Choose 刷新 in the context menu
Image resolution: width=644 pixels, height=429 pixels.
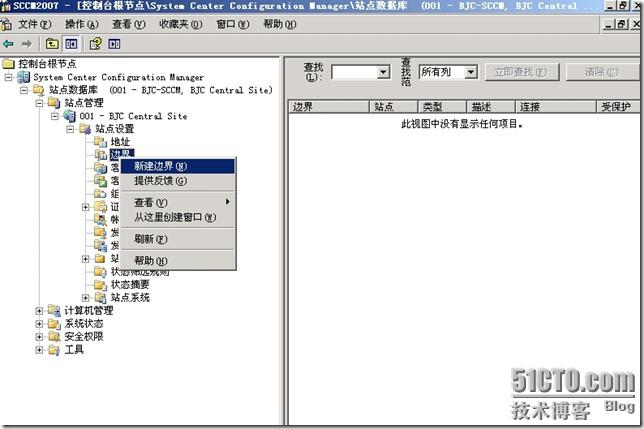[x=178, y=239]
